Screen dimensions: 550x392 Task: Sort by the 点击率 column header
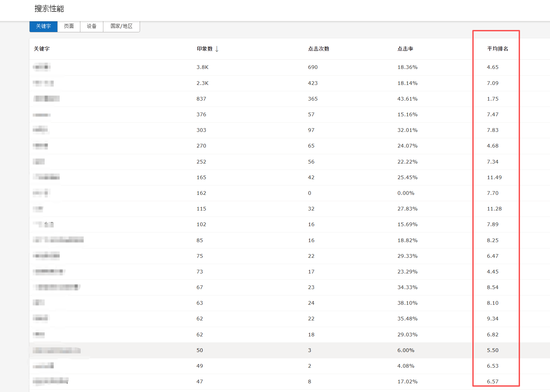[405, 49]
